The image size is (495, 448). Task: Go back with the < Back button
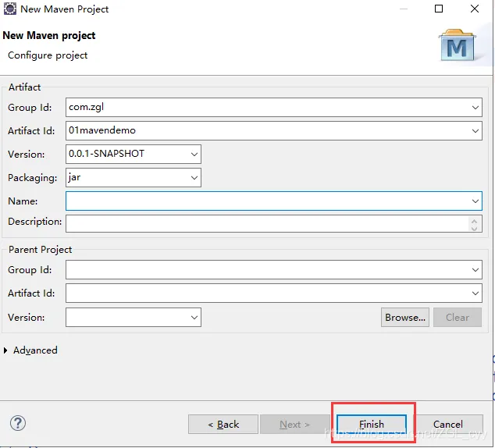223,424
